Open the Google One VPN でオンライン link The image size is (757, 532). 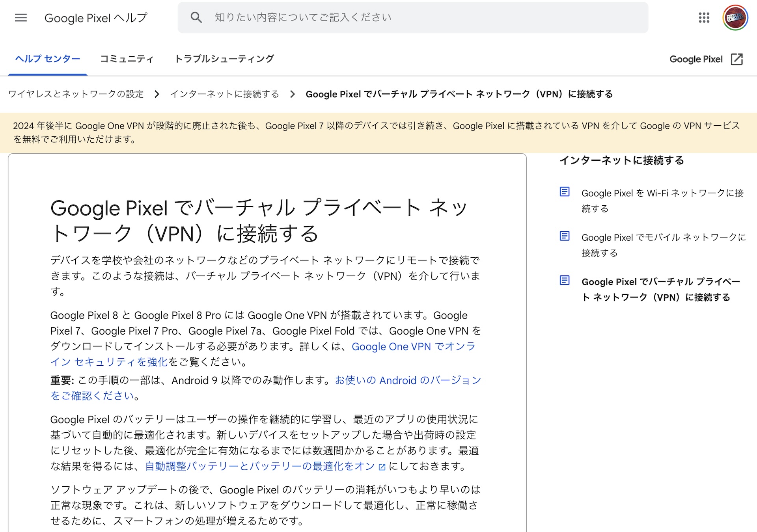[413, 347]
